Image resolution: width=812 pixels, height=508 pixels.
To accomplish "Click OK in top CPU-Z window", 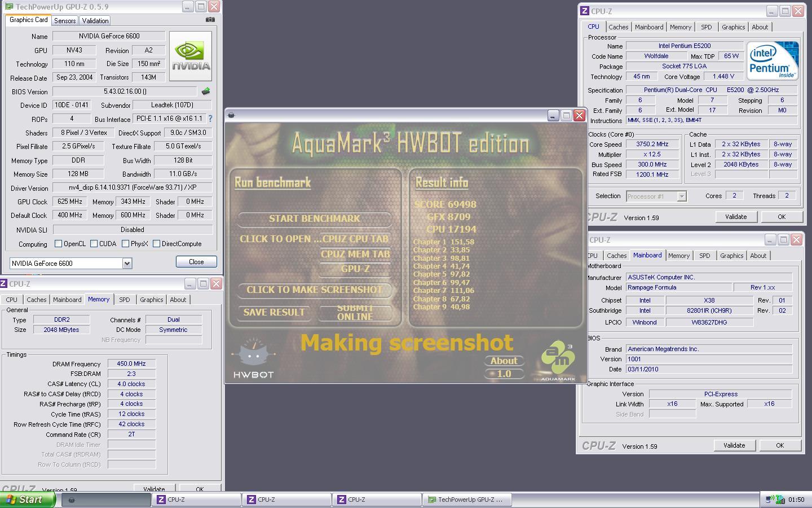I will 782,217.
